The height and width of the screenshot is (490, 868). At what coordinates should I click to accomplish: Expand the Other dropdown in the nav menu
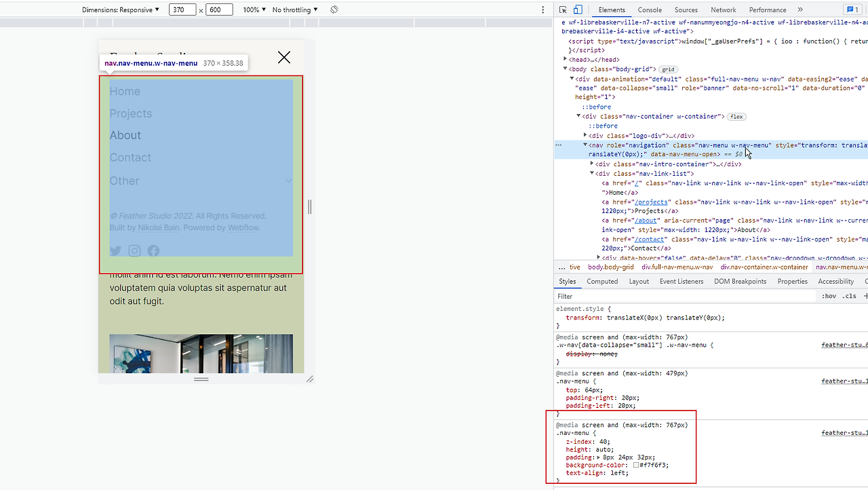201,181
